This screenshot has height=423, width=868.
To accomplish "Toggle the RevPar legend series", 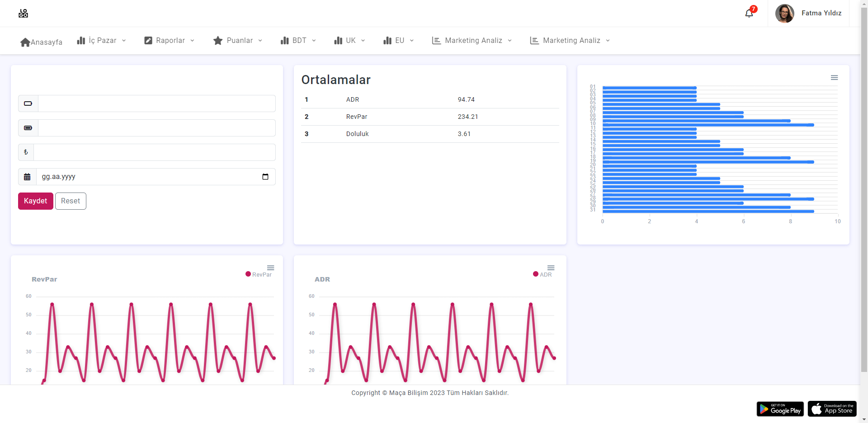I will 259,274.
